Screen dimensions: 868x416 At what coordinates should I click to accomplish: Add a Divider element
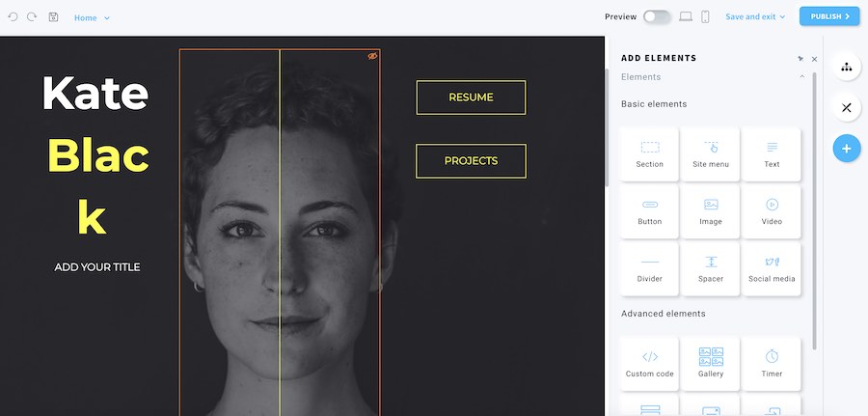(x=649, y=268)
